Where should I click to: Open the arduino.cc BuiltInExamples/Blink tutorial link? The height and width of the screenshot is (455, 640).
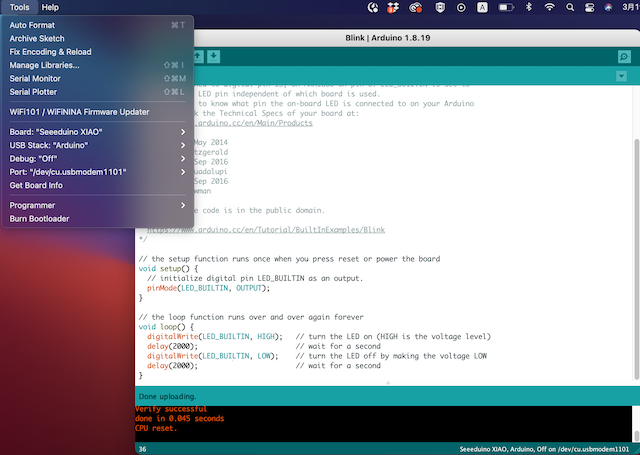pyautogui.click(x=266, y=230)
